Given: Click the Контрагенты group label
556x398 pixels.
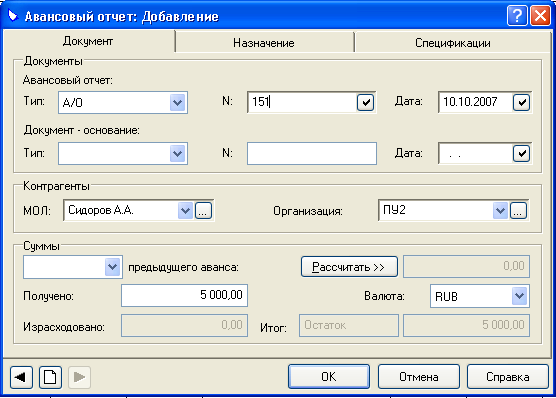Looking at the screenshot, I should [56, 186].
